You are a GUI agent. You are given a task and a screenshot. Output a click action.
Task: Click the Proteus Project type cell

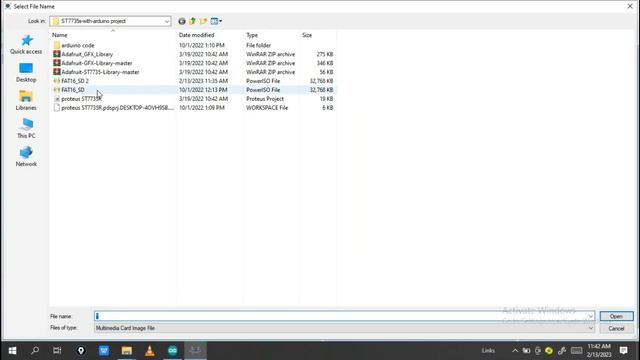click(x=265, y=99)
